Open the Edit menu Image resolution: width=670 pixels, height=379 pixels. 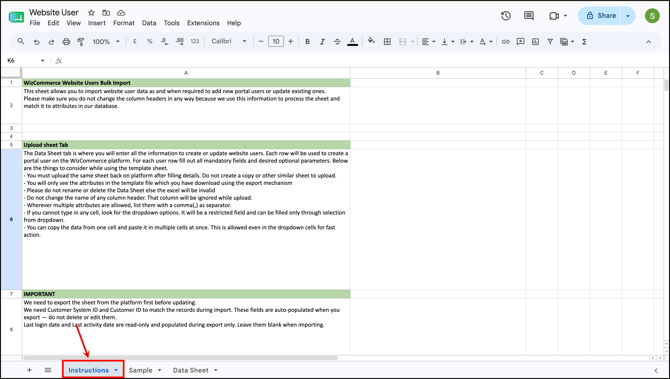coord(53,23)
